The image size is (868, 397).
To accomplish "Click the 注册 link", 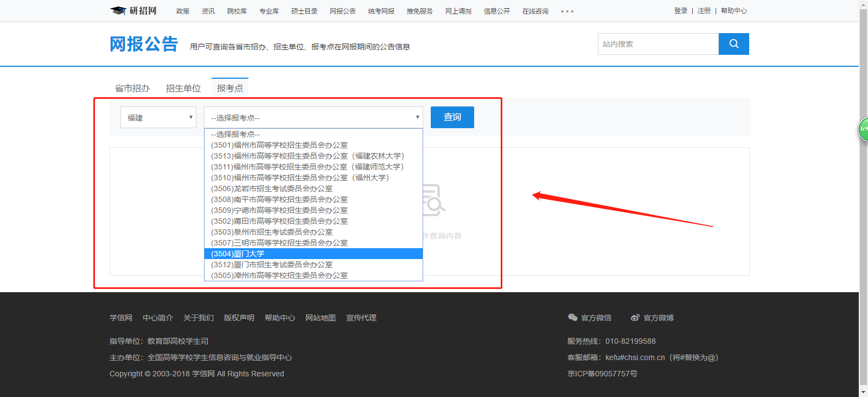I will click(704, 11).
